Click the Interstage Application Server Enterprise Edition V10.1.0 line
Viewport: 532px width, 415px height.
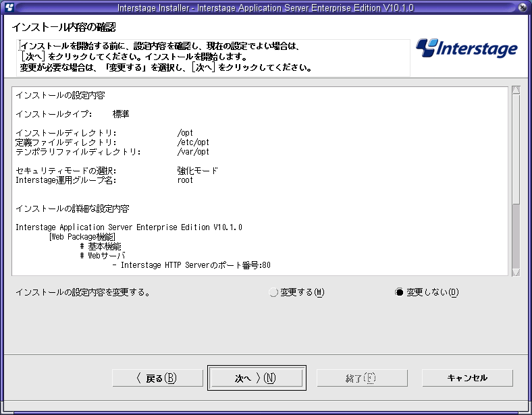(x=129, y=227)
